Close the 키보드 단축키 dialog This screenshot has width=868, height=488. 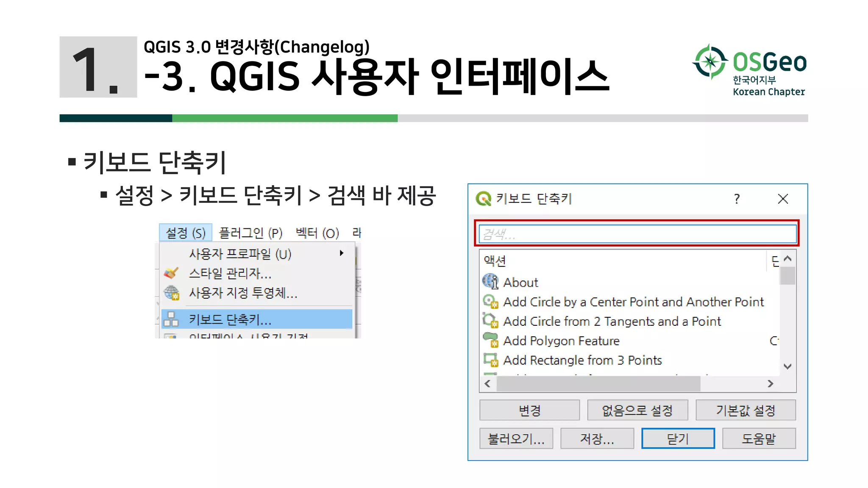click(x=783, y=199)
